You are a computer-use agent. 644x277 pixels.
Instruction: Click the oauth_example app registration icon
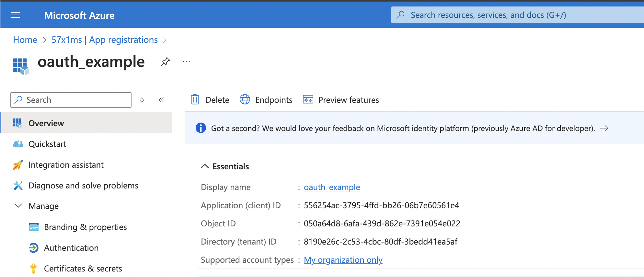pyautogui.click(x=21, y=66)
